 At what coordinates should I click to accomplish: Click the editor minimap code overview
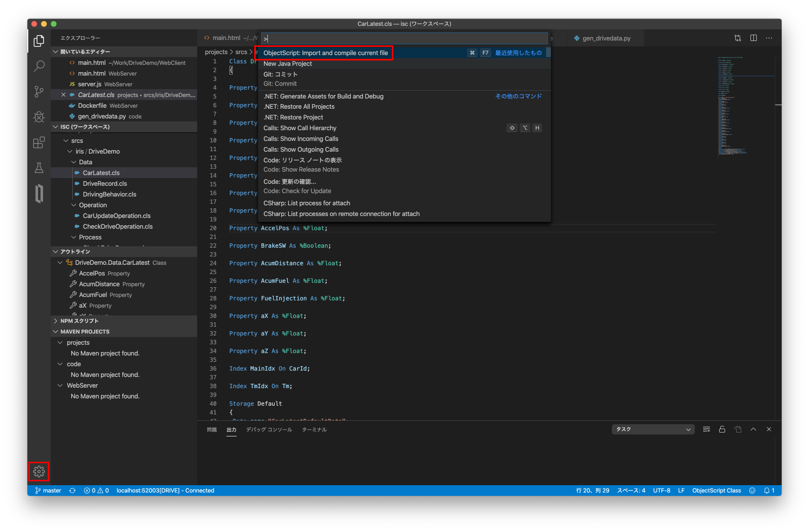[x=746, y=106]
